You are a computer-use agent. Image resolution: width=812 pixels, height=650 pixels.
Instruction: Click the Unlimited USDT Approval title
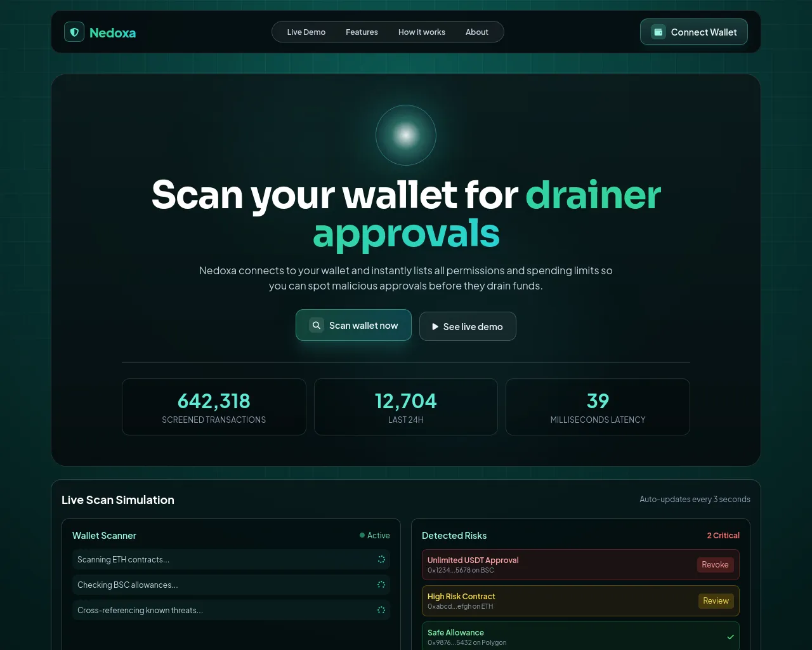(x=473, y=560)
